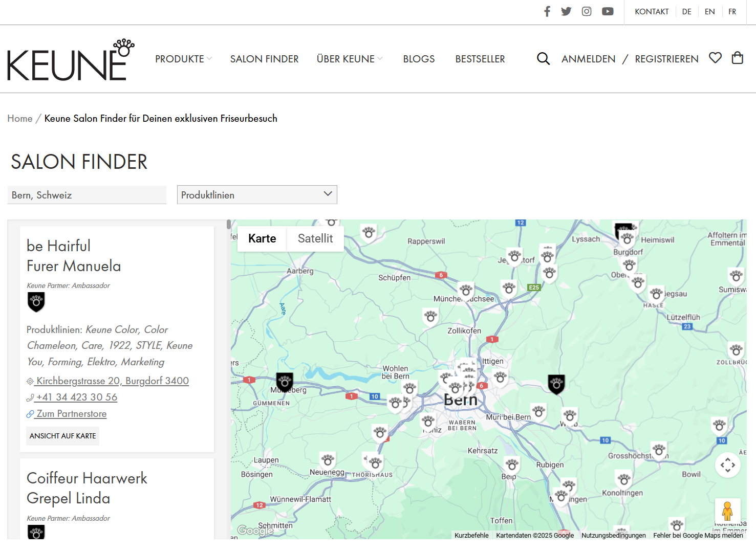Viewport: 756px width, 553px height.
Task: Switch language to DE
Action: click(x=686, y=11)
